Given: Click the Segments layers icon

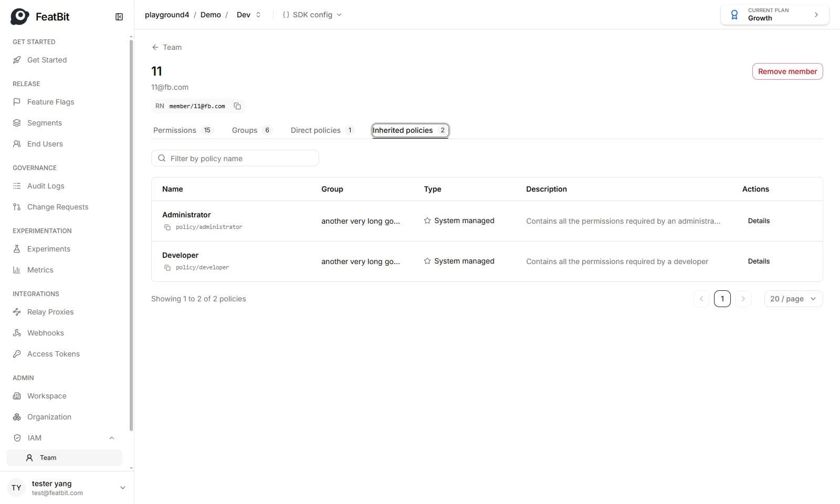Looking at the screenshot, I should click(17, 123).
